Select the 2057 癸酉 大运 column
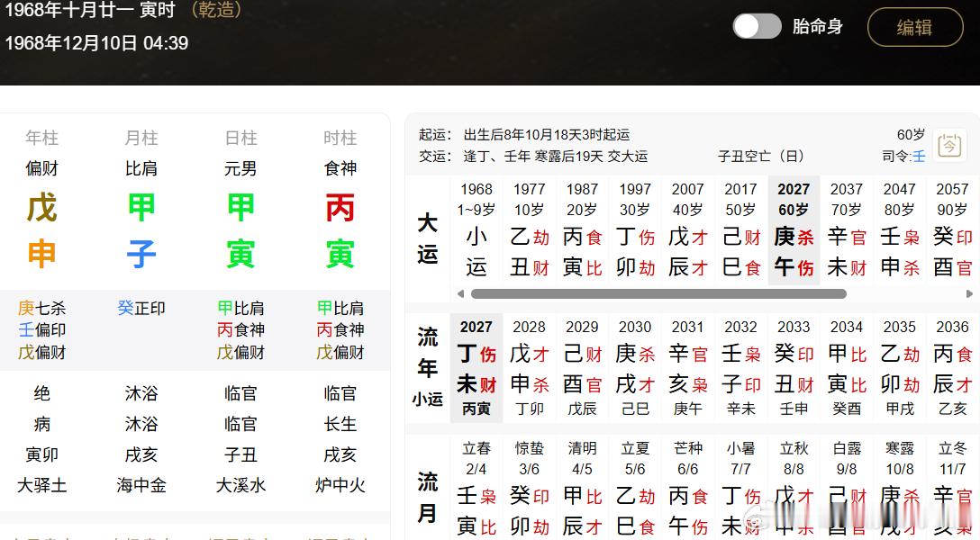The height and width of the screenshot is (540, 980). tap(952, 230)
